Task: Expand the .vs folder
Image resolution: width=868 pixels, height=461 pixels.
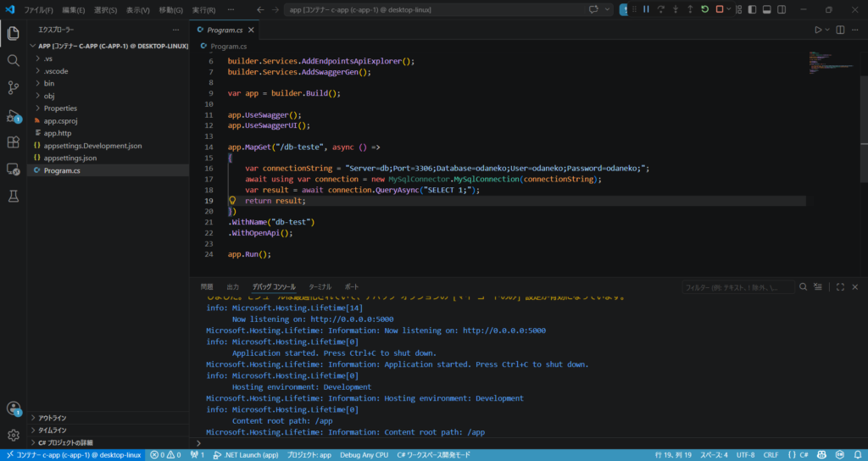Action: 108,58
